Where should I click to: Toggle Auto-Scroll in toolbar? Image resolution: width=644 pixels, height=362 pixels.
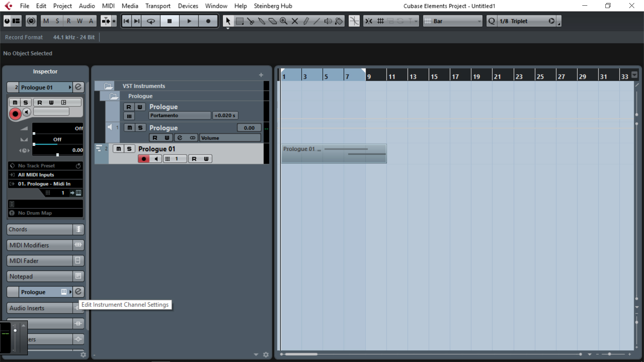106,21
